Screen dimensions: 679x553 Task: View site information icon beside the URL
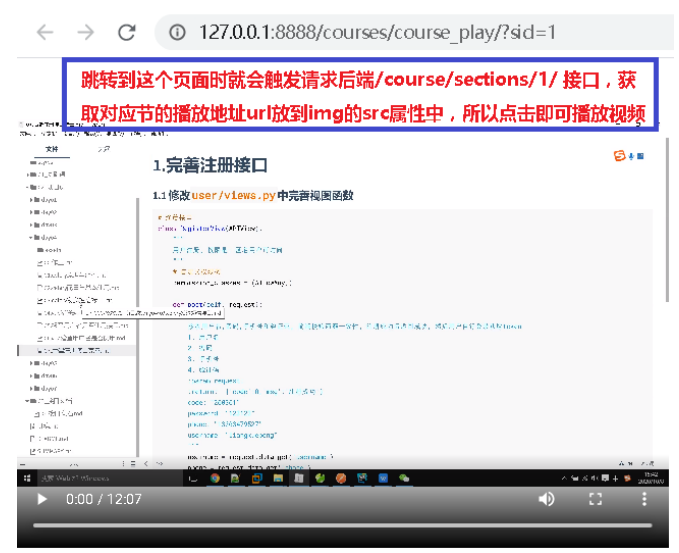coord(178,32)
